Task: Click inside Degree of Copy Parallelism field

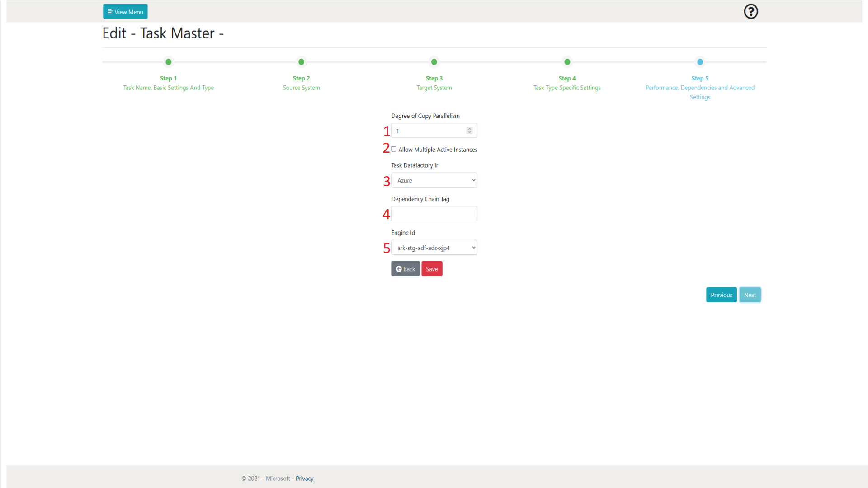Action: tap(427, 131)
